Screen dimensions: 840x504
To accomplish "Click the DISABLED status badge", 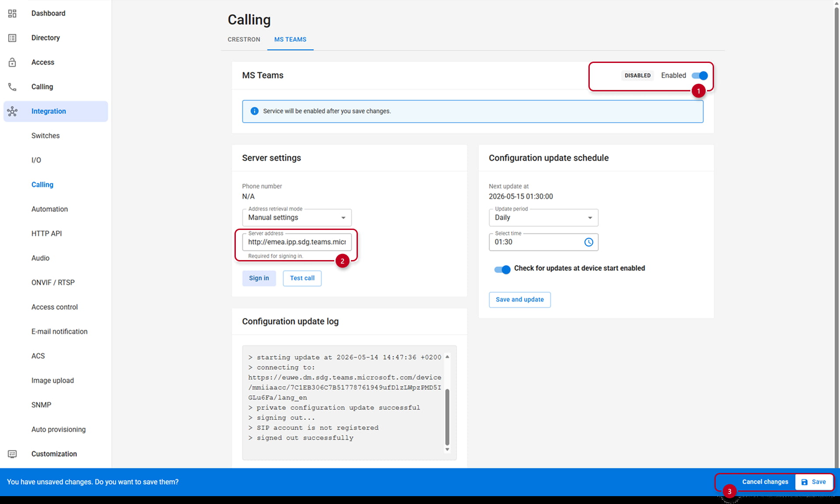I will 637,76.
